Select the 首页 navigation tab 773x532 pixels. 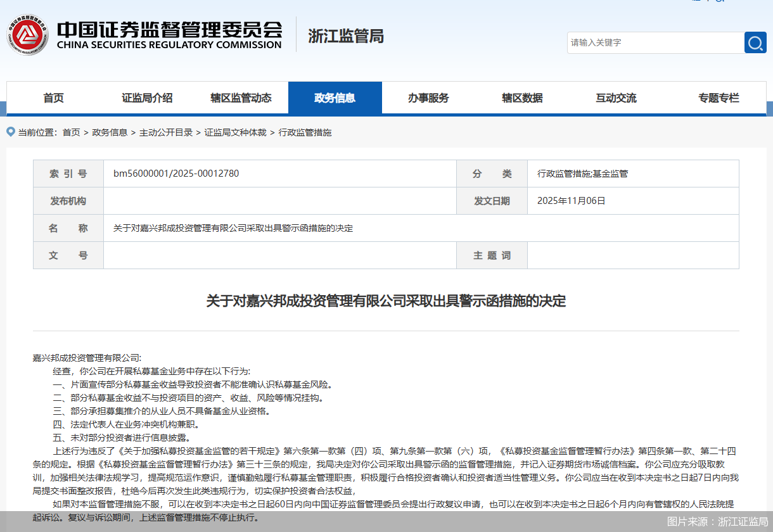pyautogui.click(x=53, y=98)
